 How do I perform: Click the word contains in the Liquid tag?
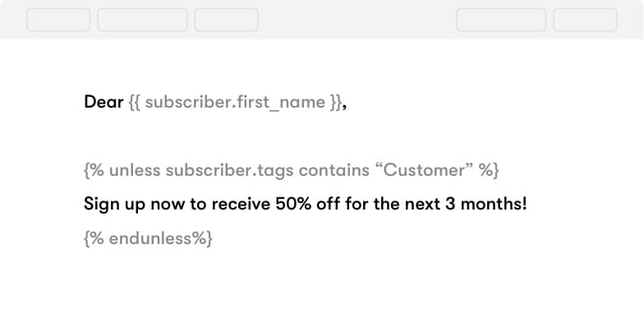pos(333,170)
